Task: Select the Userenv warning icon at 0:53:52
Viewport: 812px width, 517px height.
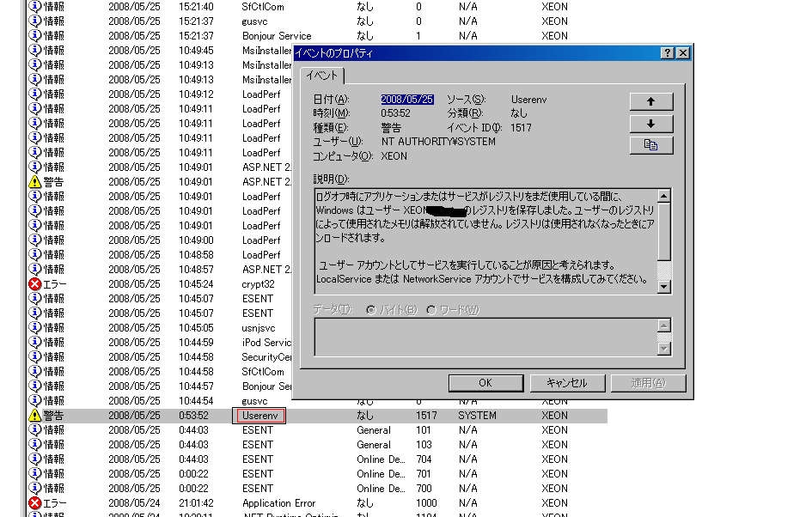Action: tap(34, 415)
